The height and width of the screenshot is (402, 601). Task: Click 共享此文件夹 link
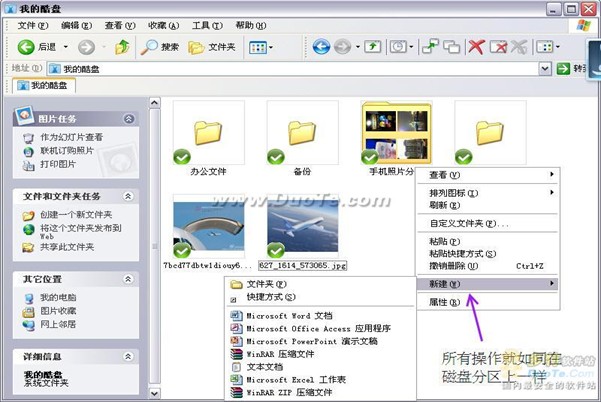(x=67, y=247)
